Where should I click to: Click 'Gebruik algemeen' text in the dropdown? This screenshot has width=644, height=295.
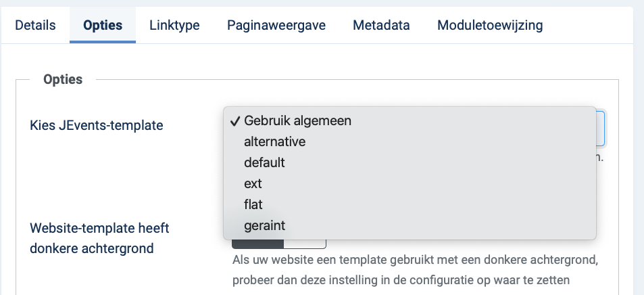[x=297, y=121]
